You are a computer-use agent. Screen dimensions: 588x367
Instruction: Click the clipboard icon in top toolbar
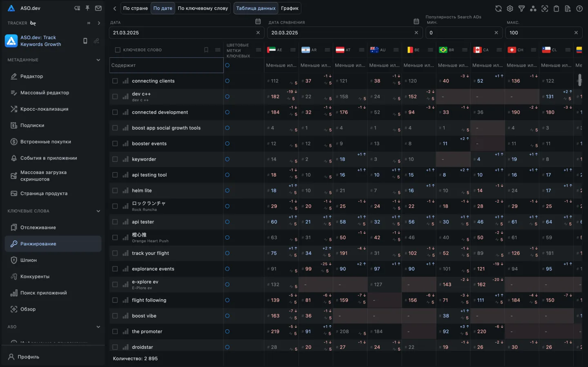point(556,9)
